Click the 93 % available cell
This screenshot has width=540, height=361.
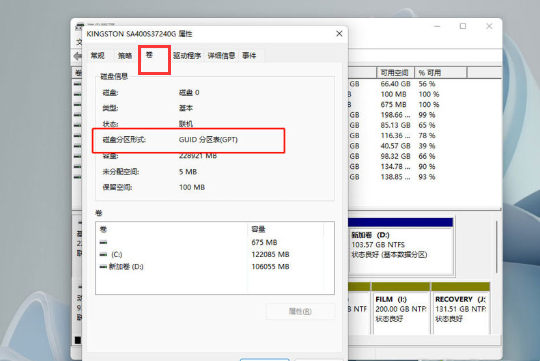pyautogui.click(x=427, y=177)
